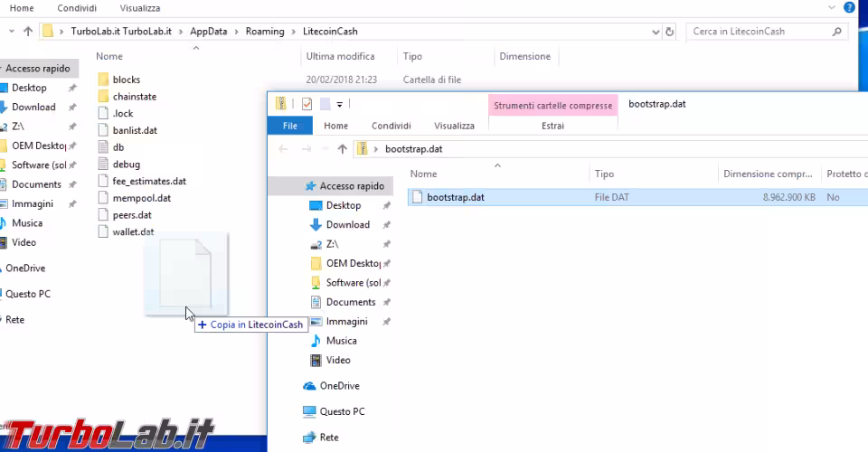Open Questo PC in back window sidebar

pyautogui.click(x=28, y=294)
